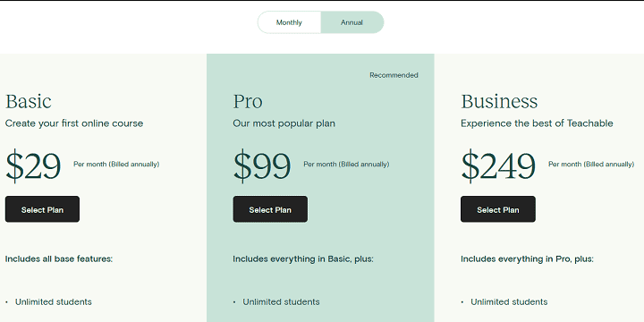Viewport: 644px width, 322px height.
Task: Click the $29 price figure
Action: 33,165
